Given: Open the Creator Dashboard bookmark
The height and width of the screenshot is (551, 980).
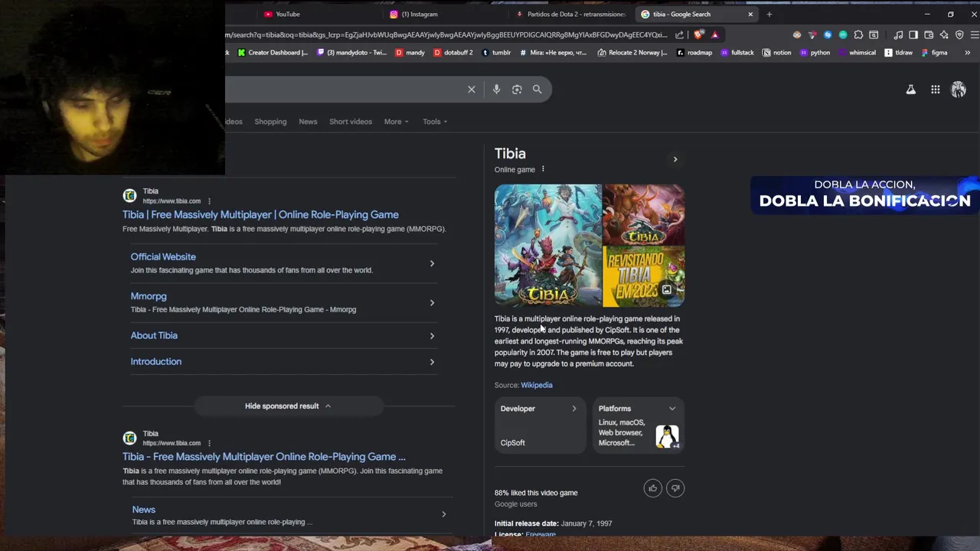Looking at the screenshot, I should click(273, 53).
